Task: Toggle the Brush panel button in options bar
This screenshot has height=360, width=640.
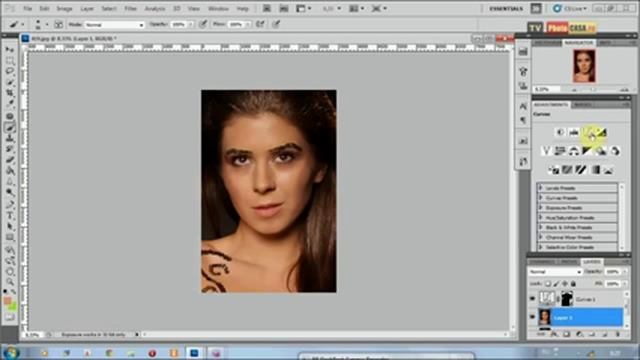Action: pyautogui.click(x=58, y=24)
